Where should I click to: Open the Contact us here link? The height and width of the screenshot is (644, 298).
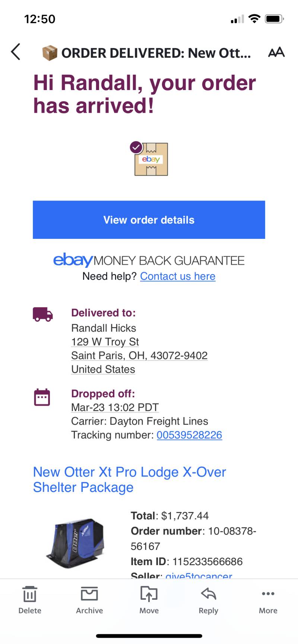click(178, 276)
